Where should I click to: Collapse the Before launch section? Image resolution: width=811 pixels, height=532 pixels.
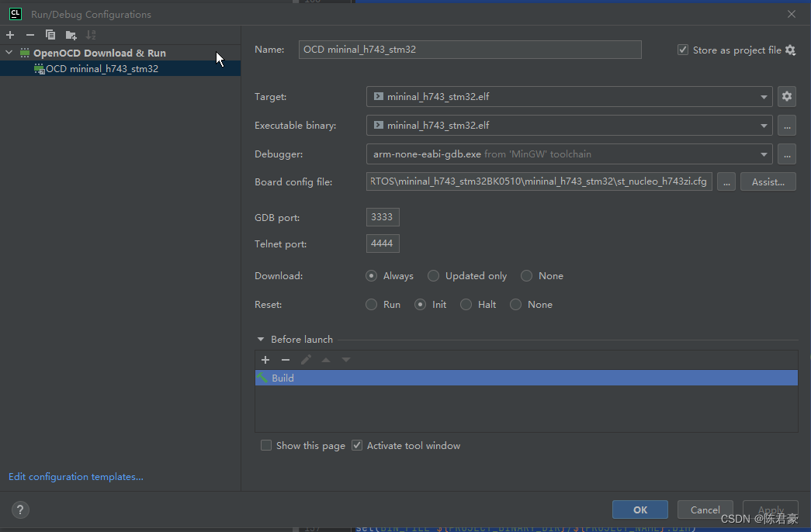tap(261, 340)
